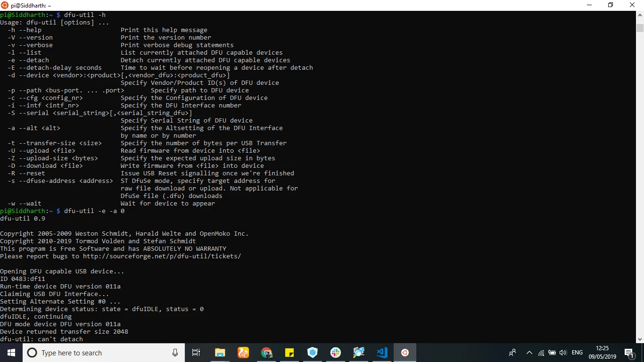Click the Type here to search field
The height and width of the screenshot is (362, 644).
coord(104,353)
